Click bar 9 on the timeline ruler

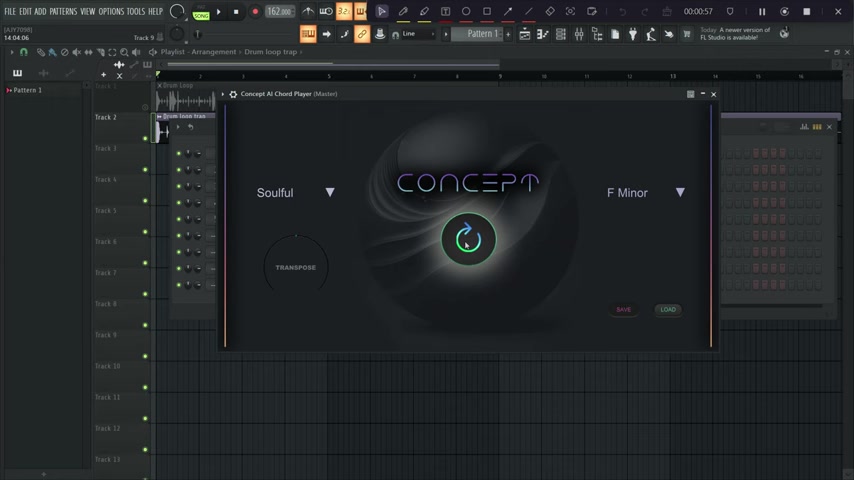click(500, 76)
